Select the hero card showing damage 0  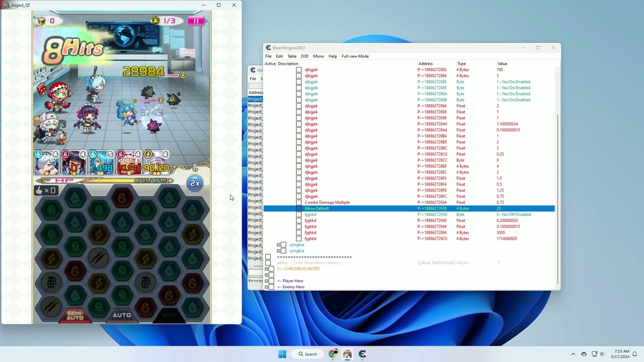pyautogui.click(x=73, y=162)
